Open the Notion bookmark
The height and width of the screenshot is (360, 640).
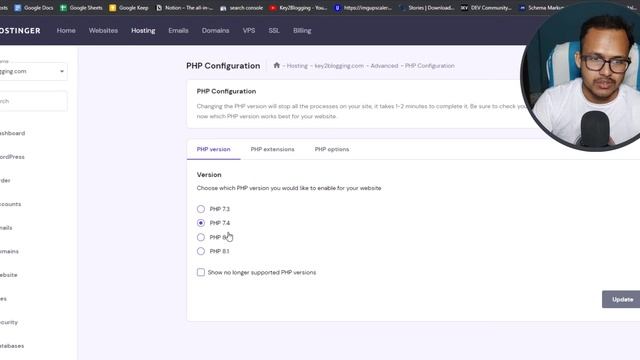pyautogui.click(x=184, y=8)
